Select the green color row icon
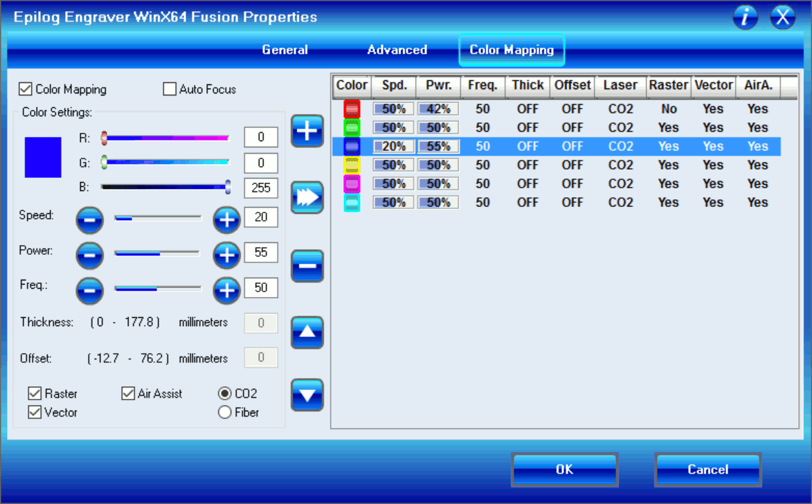 352,128
